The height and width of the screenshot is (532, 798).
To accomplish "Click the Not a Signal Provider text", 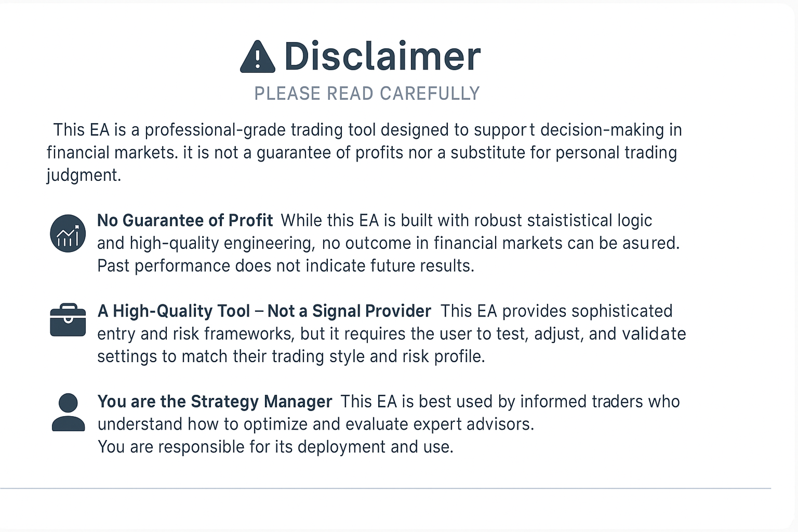I will (x=349, y=311).
